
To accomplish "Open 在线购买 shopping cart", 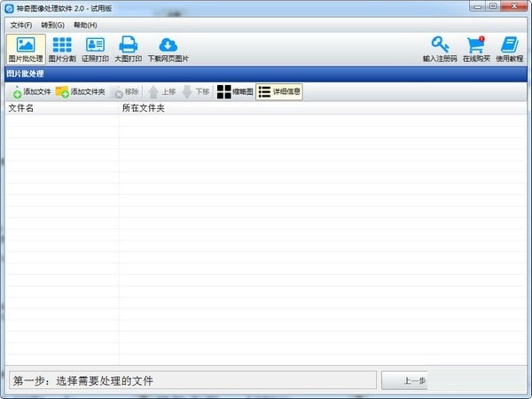I will tap(476, 50).
